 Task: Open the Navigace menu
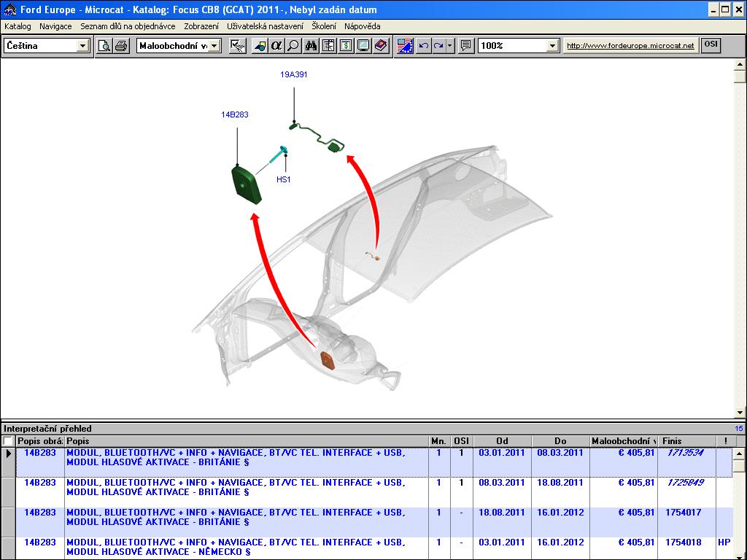[55, 26]
